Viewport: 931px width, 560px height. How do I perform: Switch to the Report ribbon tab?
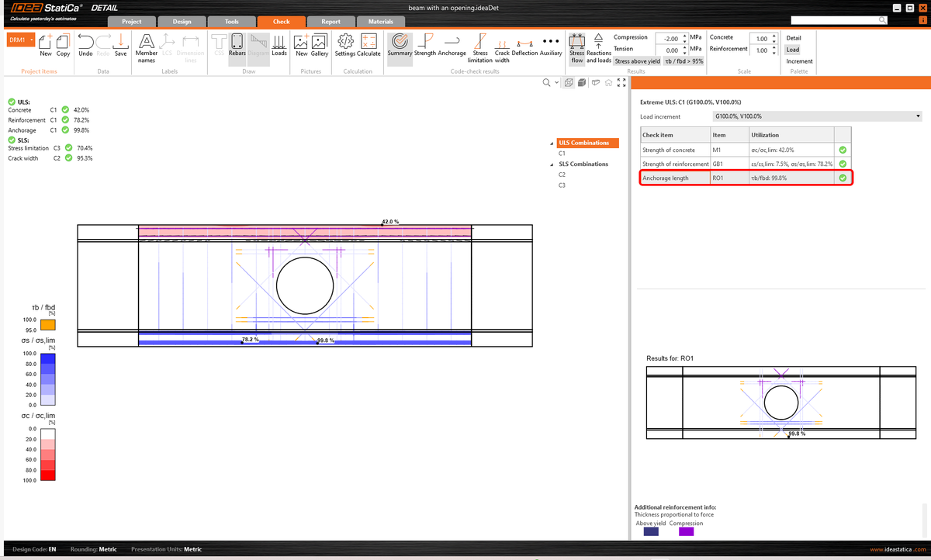(331, 22)
